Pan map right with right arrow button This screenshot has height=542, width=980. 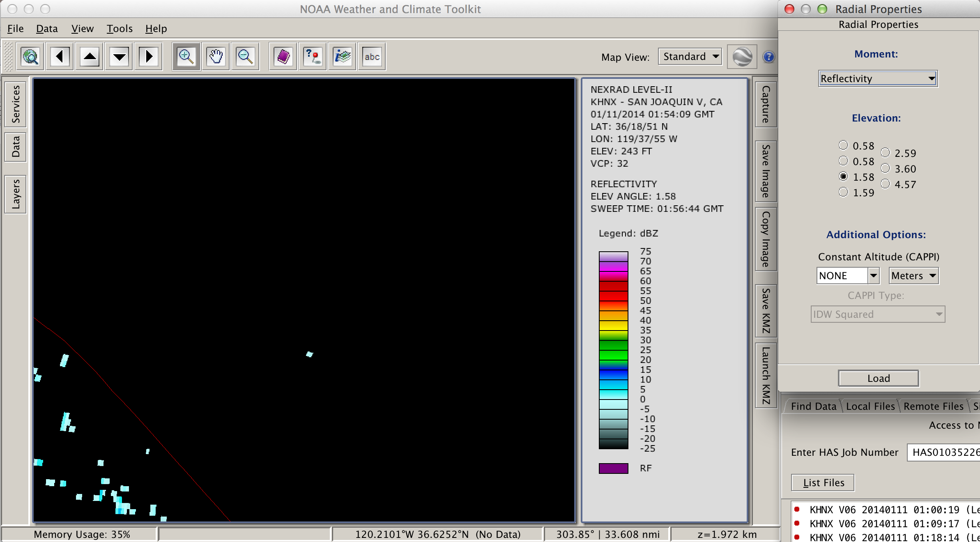(x=149, y=56)
